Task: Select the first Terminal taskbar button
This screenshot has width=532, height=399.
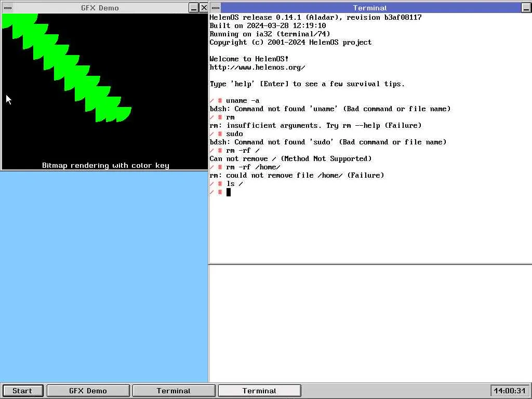Action: 174,391
